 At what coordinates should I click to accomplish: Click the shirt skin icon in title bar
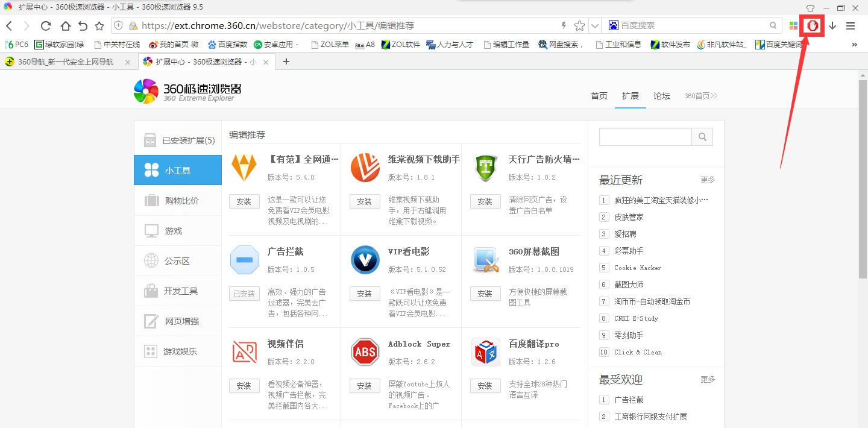click(x=810, y=7)
